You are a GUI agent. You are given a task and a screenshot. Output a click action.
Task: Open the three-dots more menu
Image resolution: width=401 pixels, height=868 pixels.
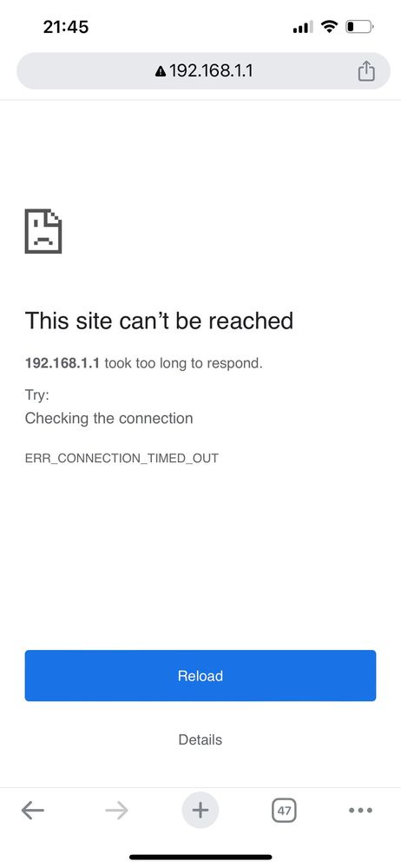click(360, 811)
